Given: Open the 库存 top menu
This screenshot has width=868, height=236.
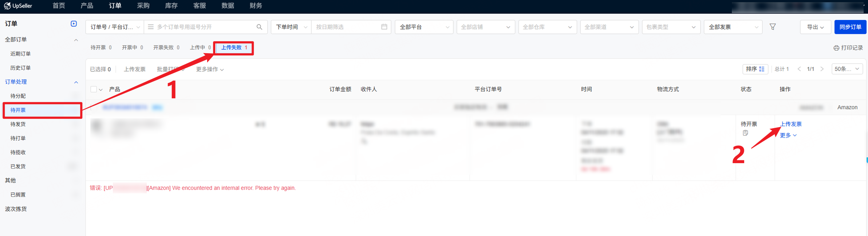Looking at the screenshot, I should (x=171, y=6).
